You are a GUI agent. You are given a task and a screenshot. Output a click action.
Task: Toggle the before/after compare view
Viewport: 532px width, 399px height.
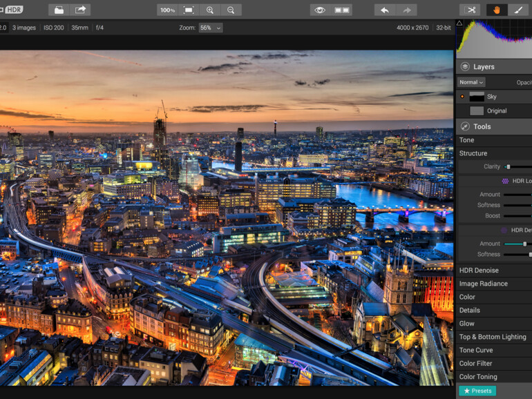tap(342, 10)
